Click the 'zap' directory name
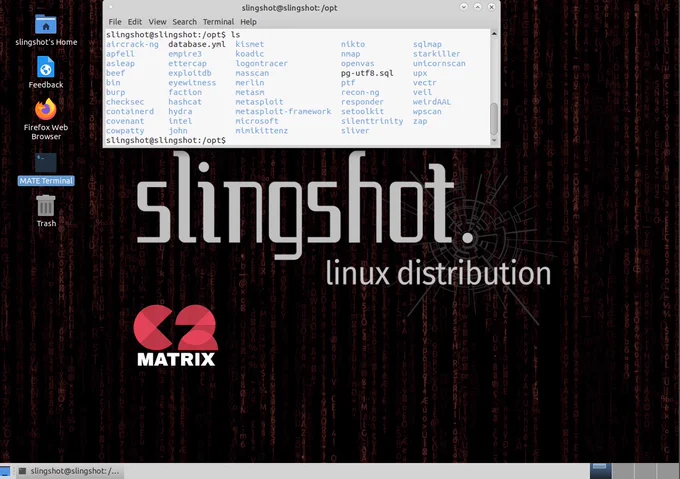This screenshot has height=479, width=680. [x=420, y=121]
